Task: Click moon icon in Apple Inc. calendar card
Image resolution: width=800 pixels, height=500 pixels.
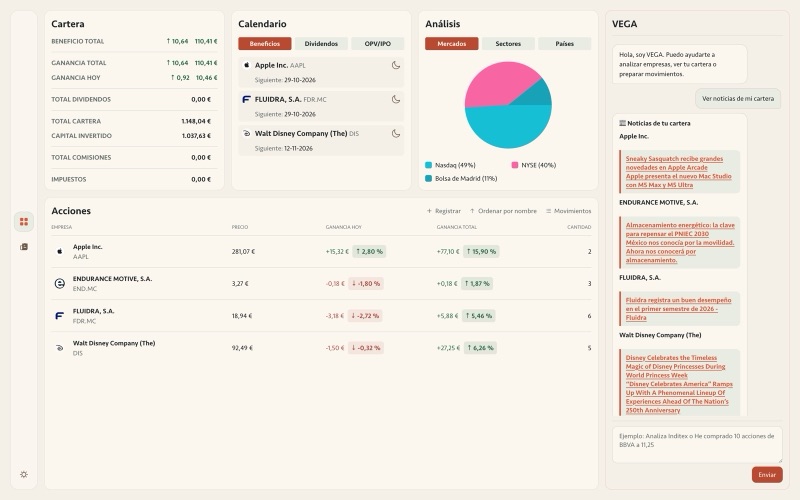Action: point(395,65)
